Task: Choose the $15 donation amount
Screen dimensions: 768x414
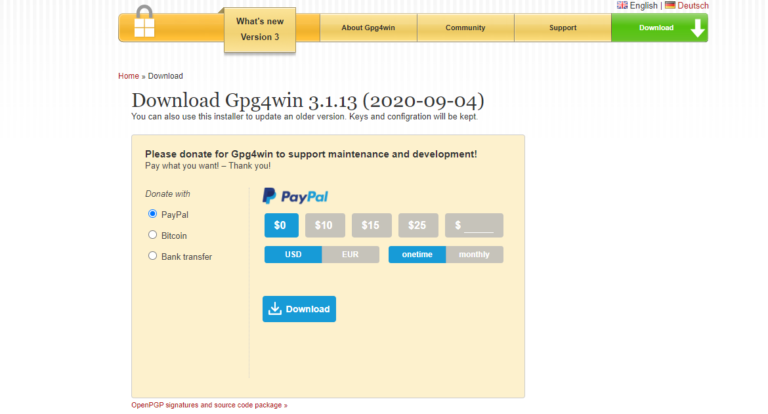Action: click(371, 225)
